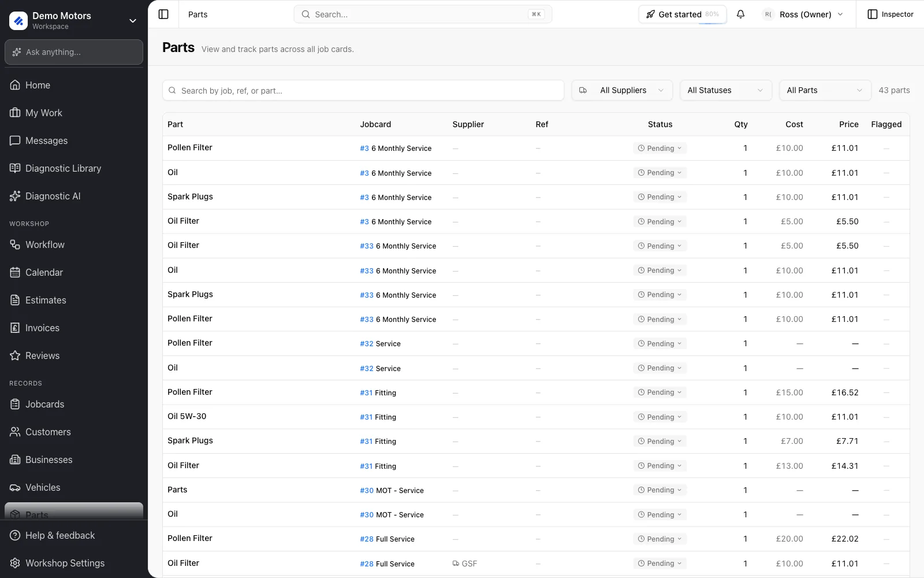
Task: Open Businesses records
Action: (74, 460)
